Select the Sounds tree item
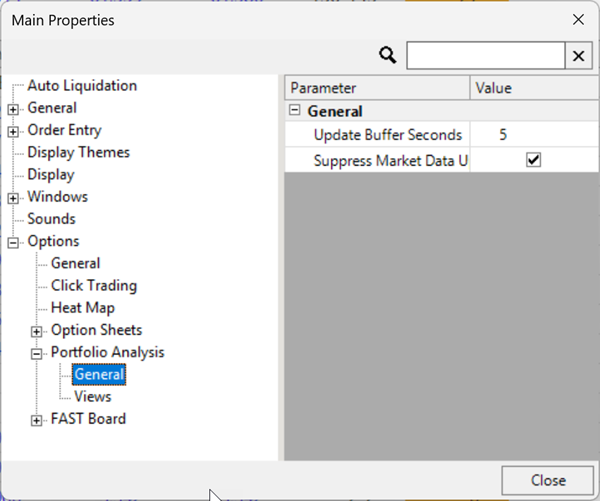Screen dimensions: 600x501 click(x=51, y=218)
